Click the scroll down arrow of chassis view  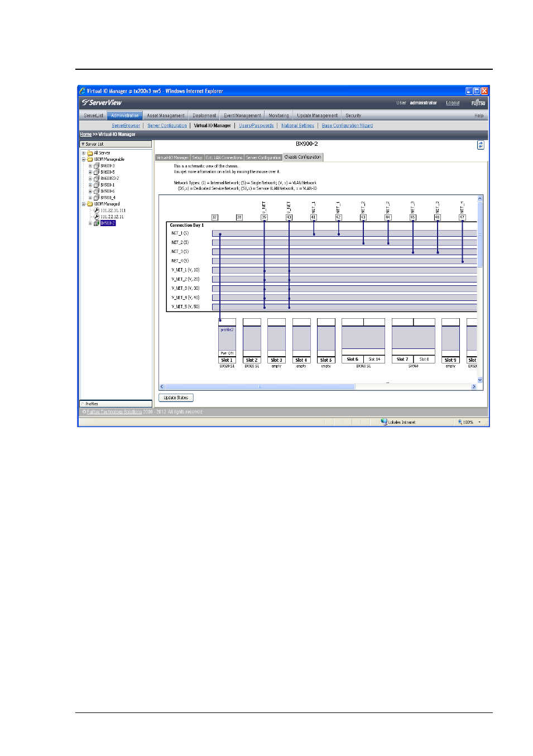480,380
